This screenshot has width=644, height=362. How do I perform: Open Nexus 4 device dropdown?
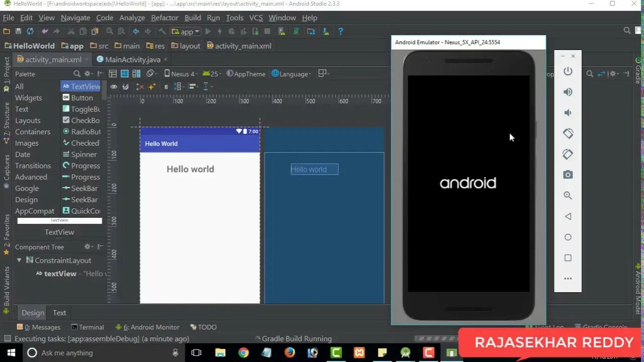[x=181, y=74]
